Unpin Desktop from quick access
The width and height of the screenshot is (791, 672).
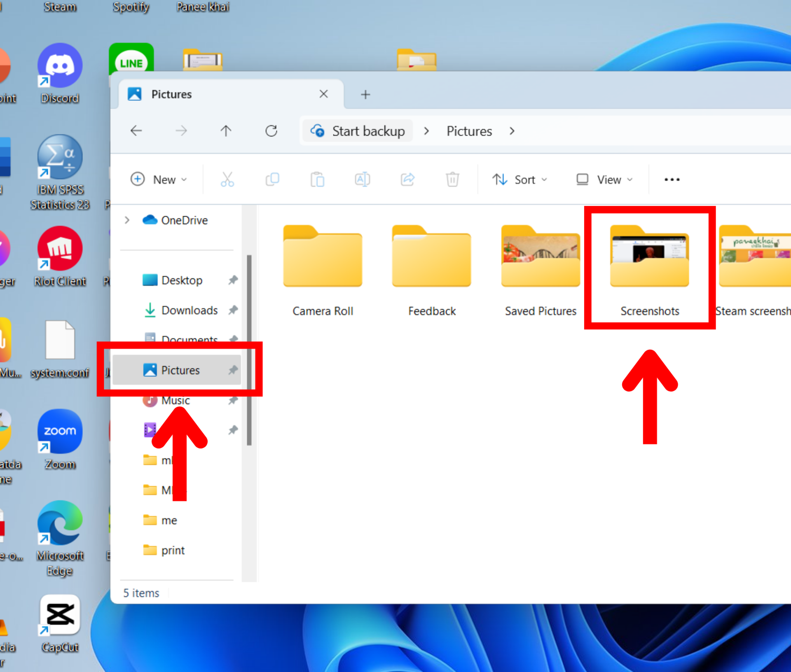[233, 280]
